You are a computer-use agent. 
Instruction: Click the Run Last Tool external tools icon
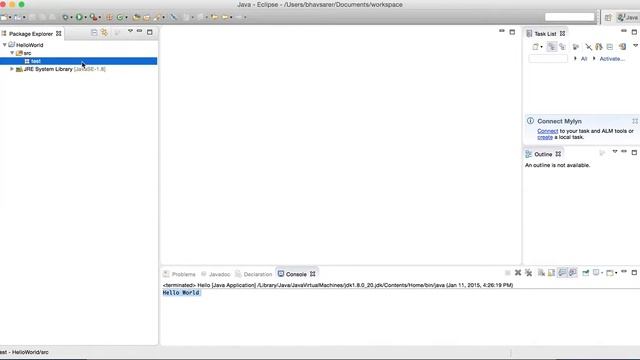tap(93, 17)
